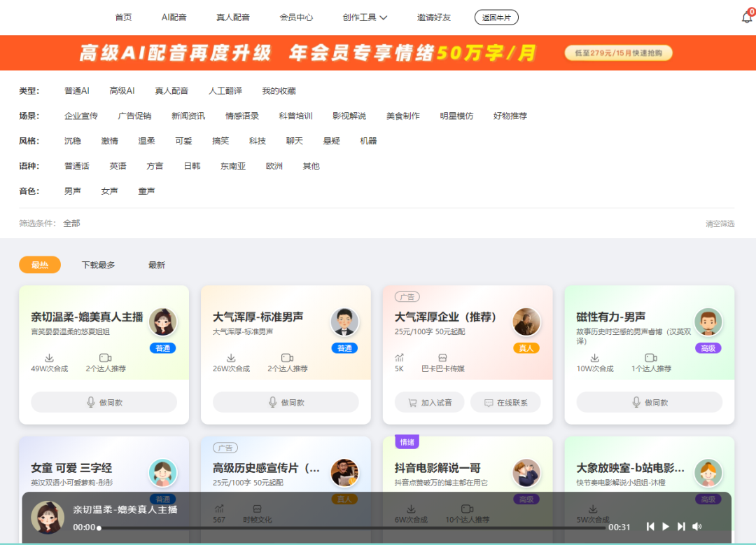Viewport: 756px width, 545px height.
Task: Click the player progress bar track
Action: click(352, 528)
